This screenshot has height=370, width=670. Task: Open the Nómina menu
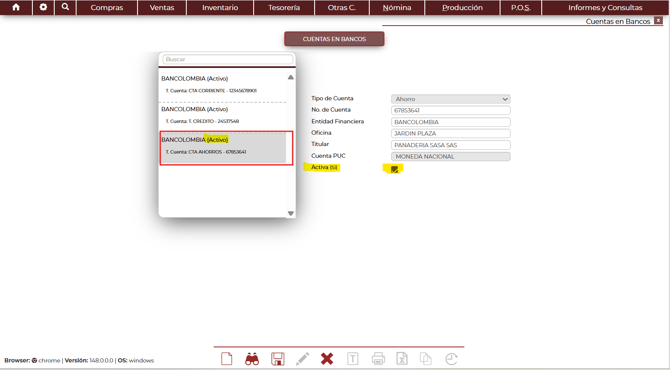click(397, 7)
